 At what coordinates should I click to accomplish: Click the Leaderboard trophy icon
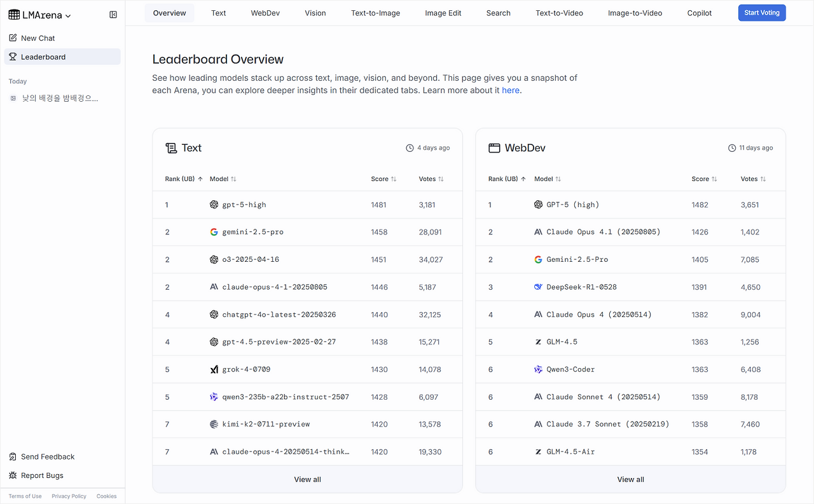[13, 57]
